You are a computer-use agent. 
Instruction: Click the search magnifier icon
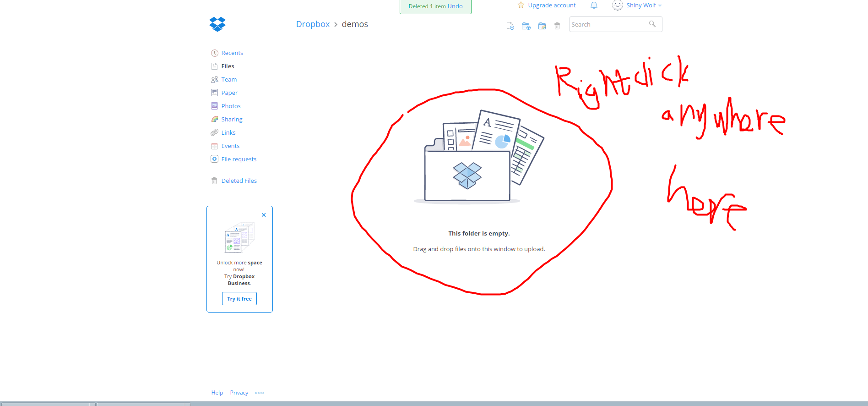(x=652, y=24)
